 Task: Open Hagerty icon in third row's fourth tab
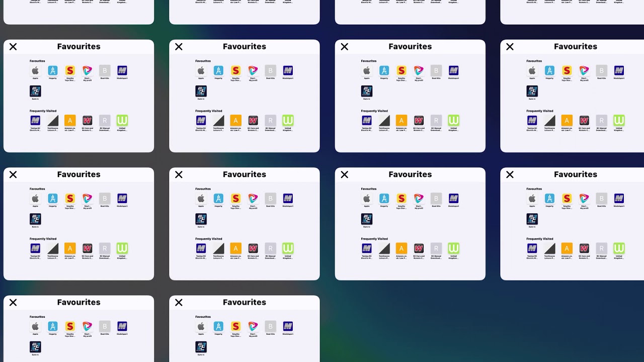click(549, 198)
